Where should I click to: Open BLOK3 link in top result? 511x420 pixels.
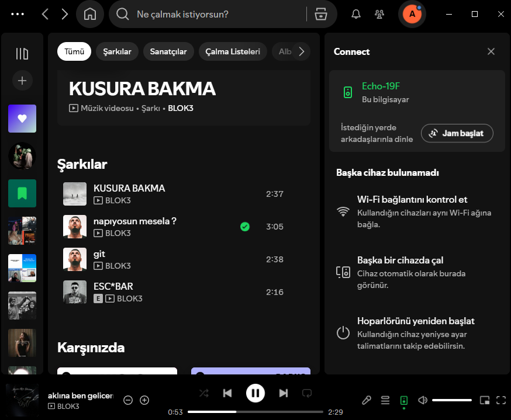181,108
